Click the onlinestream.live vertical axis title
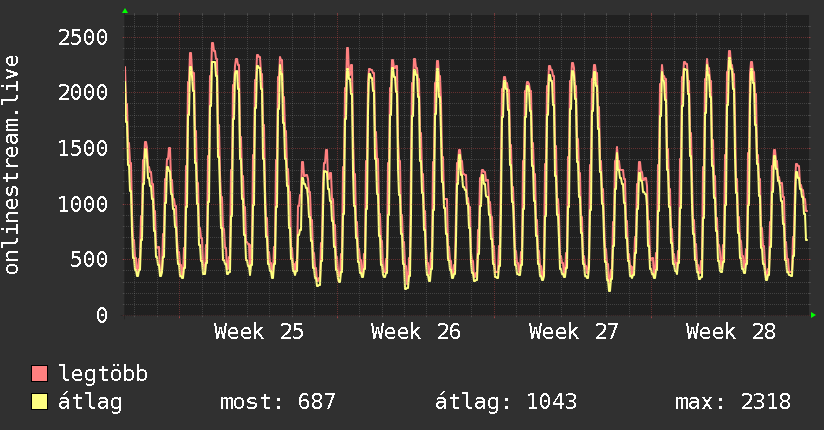This screenshot has width=824, height=430. point(12,165)
